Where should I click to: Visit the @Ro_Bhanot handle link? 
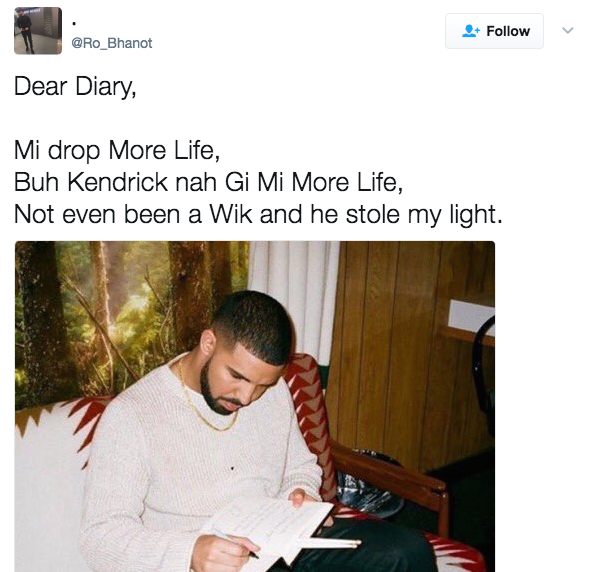click(x=112, y=43)
